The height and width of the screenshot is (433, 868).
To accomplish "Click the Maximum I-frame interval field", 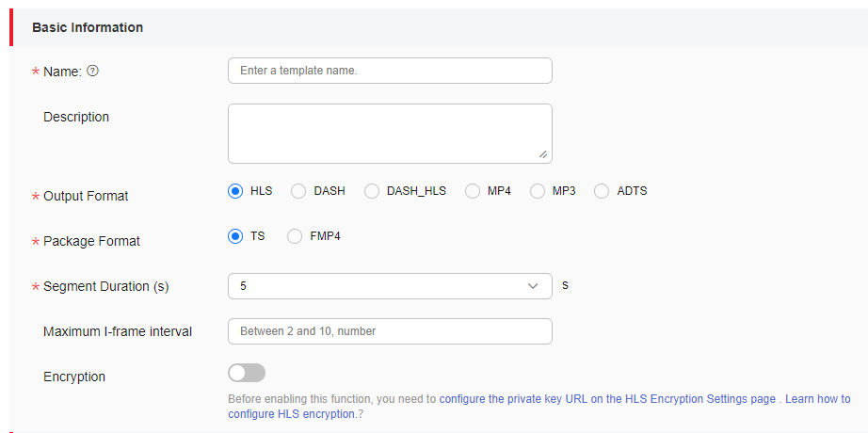I will tap(390, 331).
